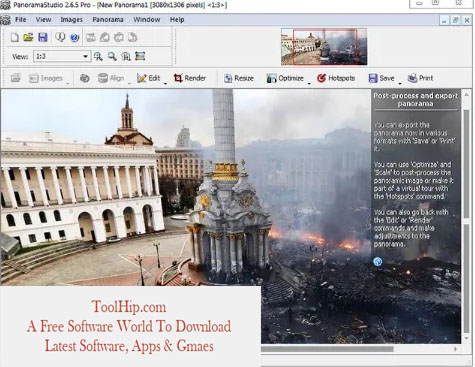Screen dimensions: 475x367
Task: Open project with the yellow folder icon
Action: (x=28, y=37)
